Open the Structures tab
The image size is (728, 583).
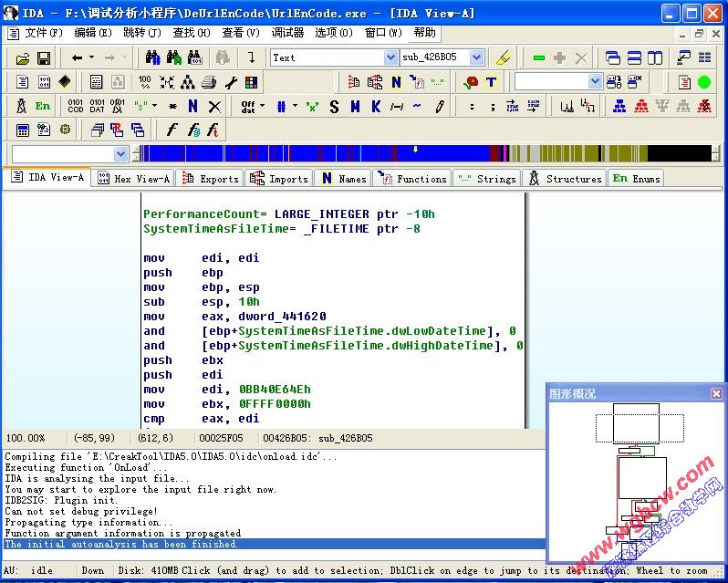(x=565, y=179)
